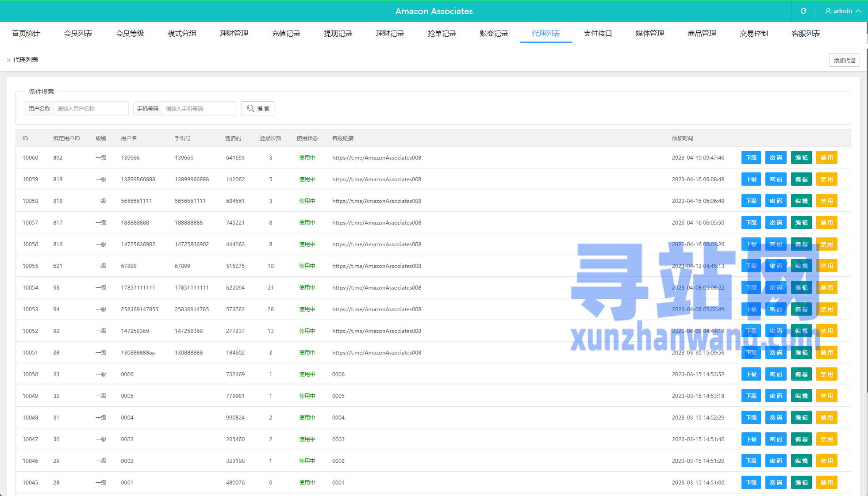Click 密码 for agent 10050
This screenshot has height=496, width=868.
click(x=776, y=374)
